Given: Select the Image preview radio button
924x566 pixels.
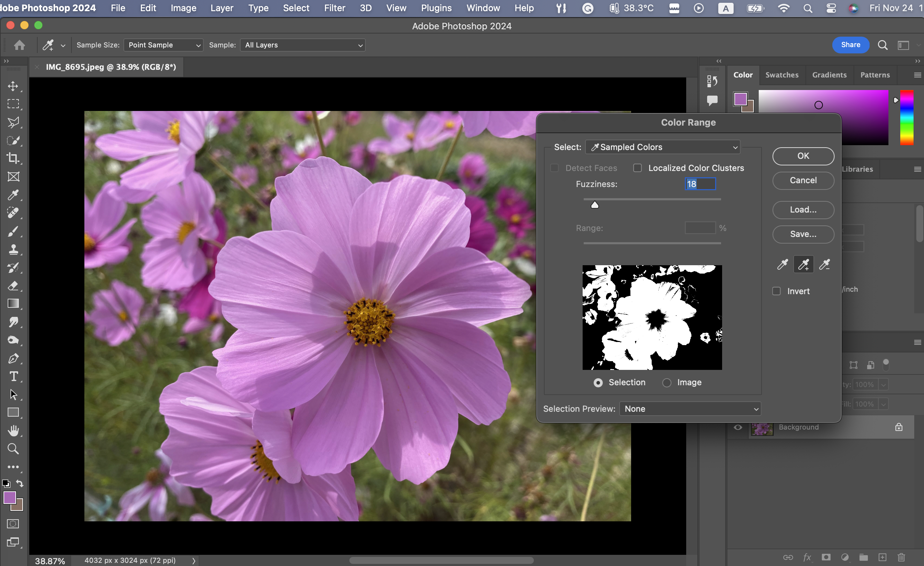Looking at the screenshot, I should [x=667, y=382].
